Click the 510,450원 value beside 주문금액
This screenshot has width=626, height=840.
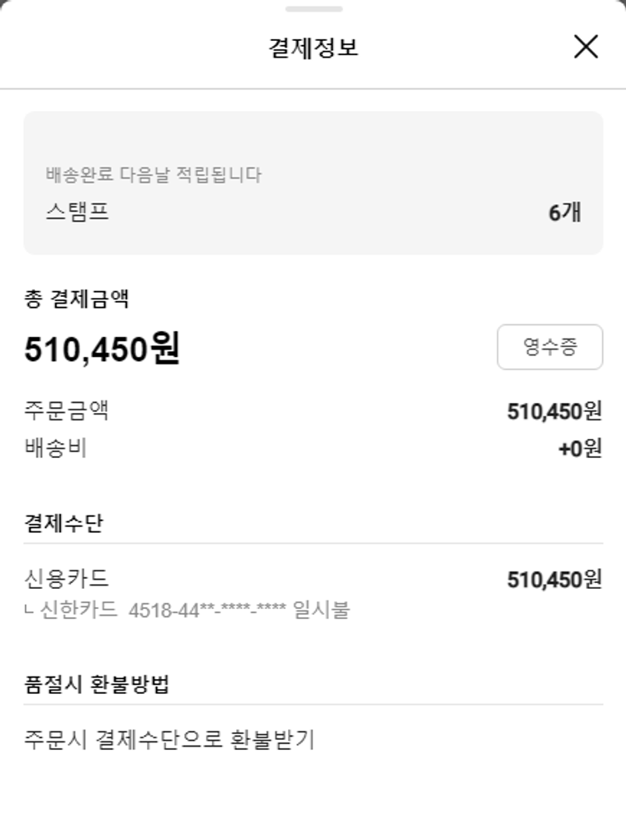(554, 411)
